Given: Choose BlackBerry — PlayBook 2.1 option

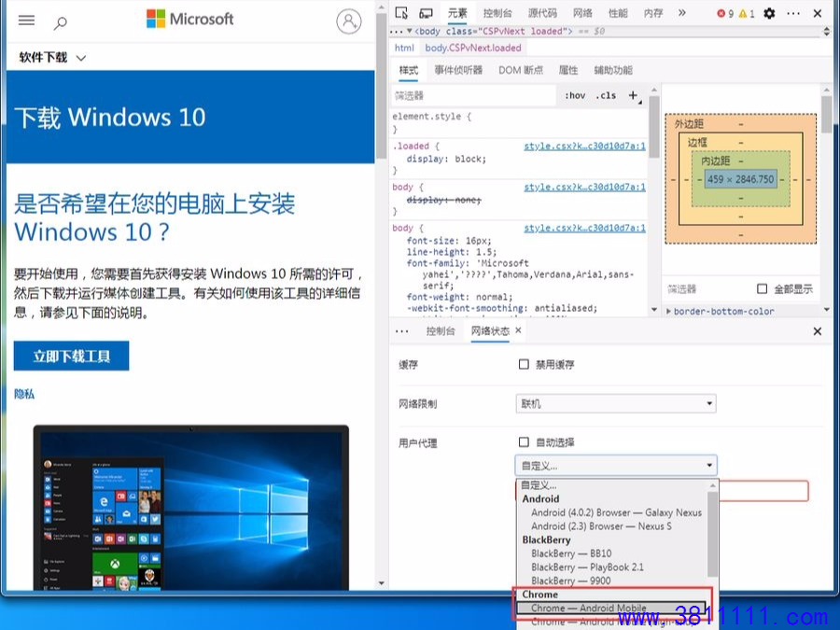Looking at the screenshot, I should (x=587, y=567).
